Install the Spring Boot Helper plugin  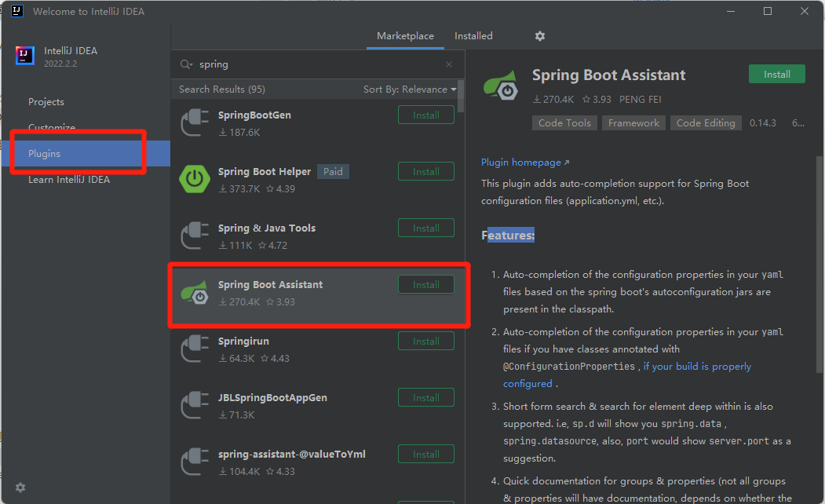click(426, 171)
